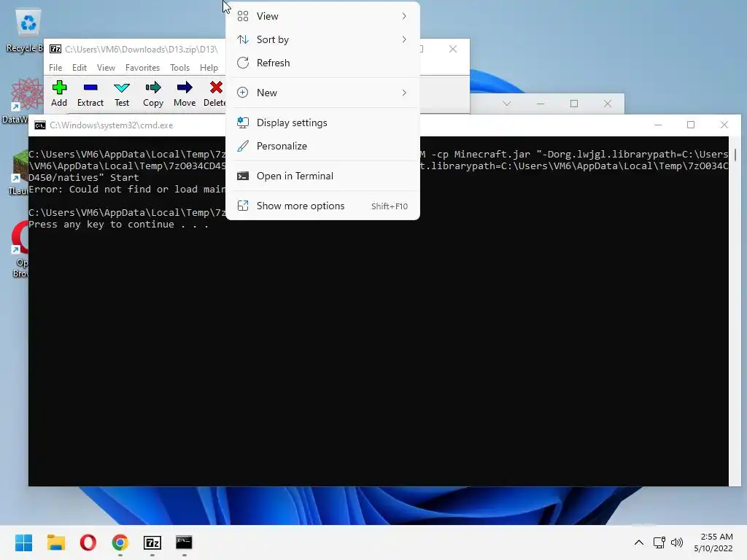Screen dimensions: 747x560
Task: Click the cmd window vertical scrollbar
Action: pyautogui.click(x=735, y=311)
